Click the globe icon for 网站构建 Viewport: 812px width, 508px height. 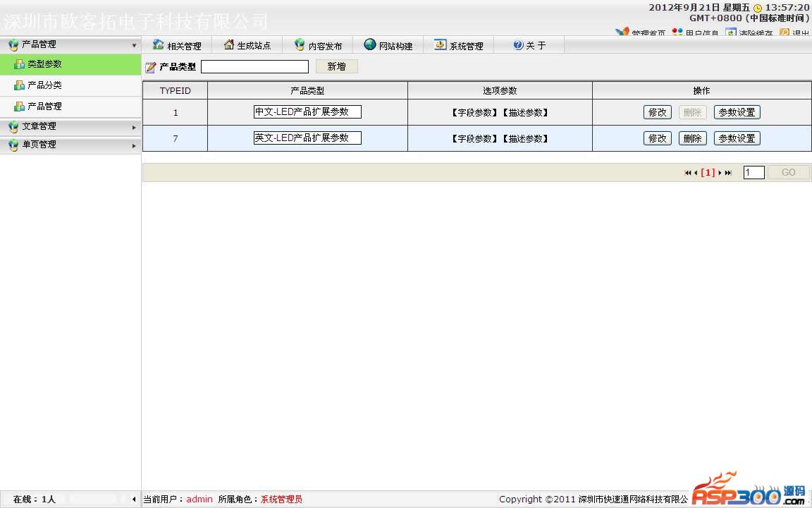370,44
